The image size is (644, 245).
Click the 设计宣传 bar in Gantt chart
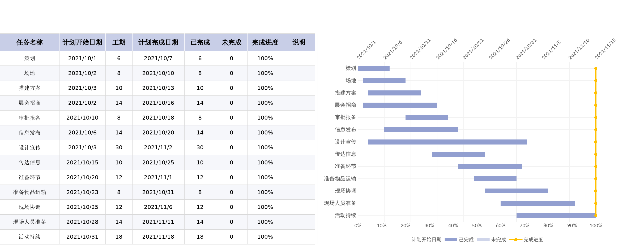[x=448, y=142]
